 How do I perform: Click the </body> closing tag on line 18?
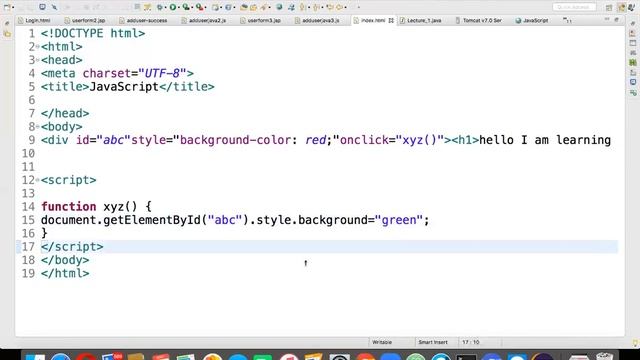pos(65,260)
